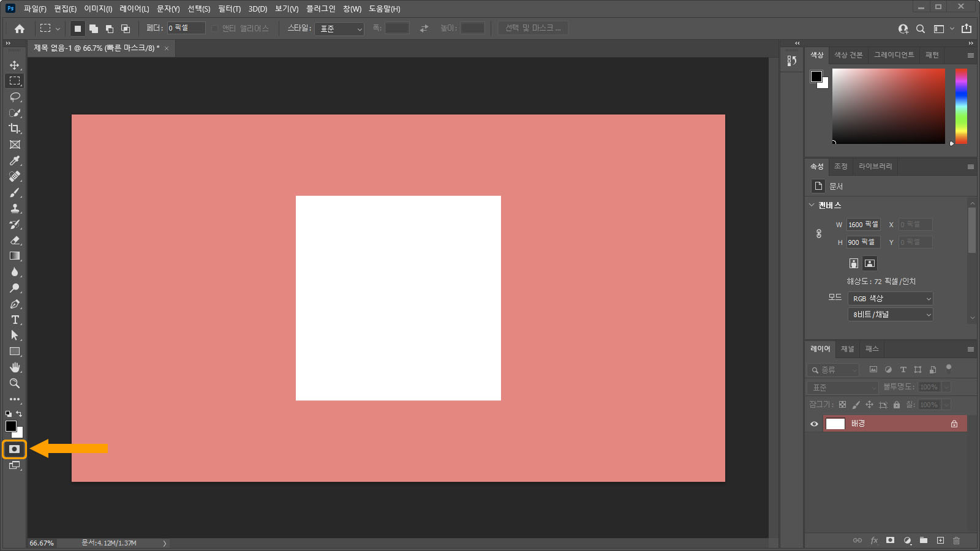Screen dimensions: 980x551
Task: Select the Rectangle shape tool
Action: coord(15,351)
